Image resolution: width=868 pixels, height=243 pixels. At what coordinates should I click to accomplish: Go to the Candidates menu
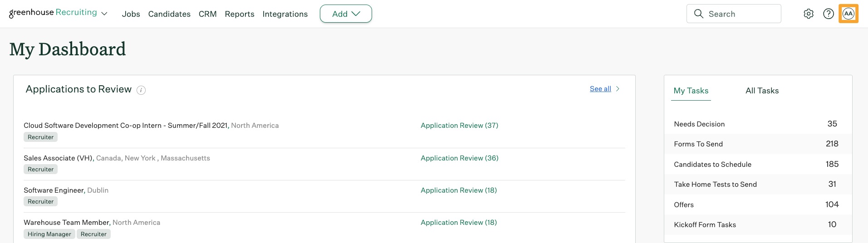[x=169, y=14]
